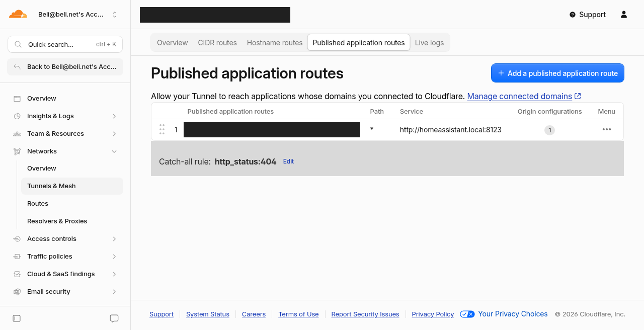Click the origin configurations count badge
Screen dimensions: 644x330
[x=550, y=130]
